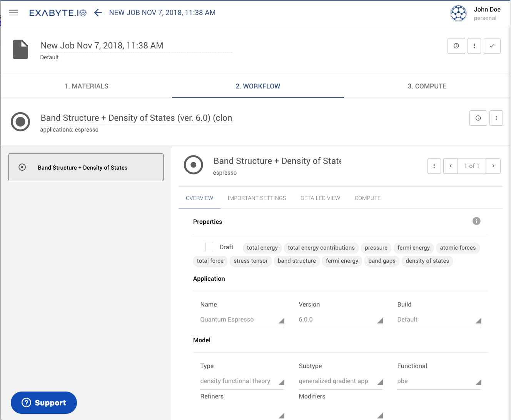The width and height of the screenshot is (511, 420).
Task: Click the Support button
Action: [x=43, y=402]
